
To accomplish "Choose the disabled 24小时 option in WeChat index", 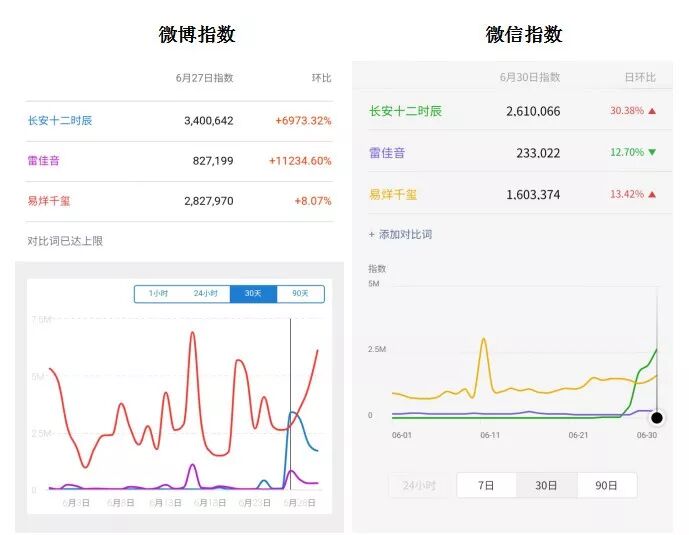I will (419, 485).
